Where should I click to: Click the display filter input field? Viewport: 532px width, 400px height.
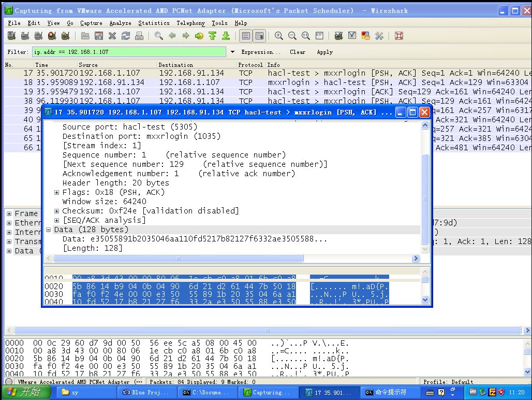click(129, 52)
